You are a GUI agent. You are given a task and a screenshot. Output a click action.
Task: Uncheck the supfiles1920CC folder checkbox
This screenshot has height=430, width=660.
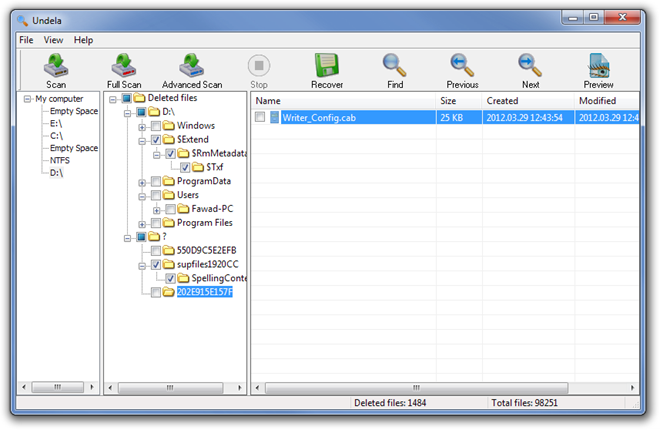156,265
